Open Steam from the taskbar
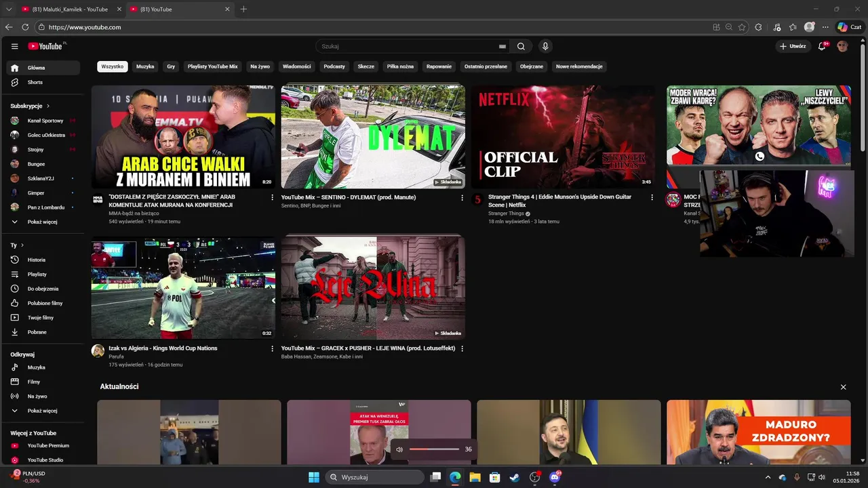Image resolution: width=868 pixels, height=488 pixels. [515, 477]
